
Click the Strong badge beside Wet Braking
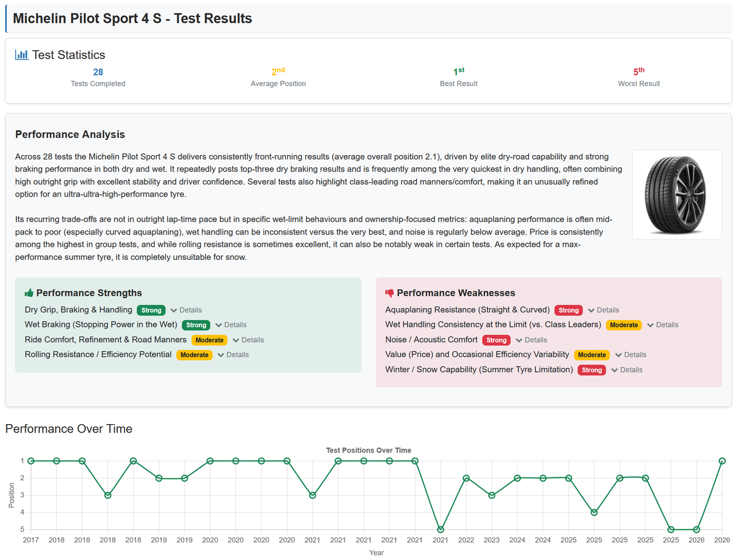[196, 325]
